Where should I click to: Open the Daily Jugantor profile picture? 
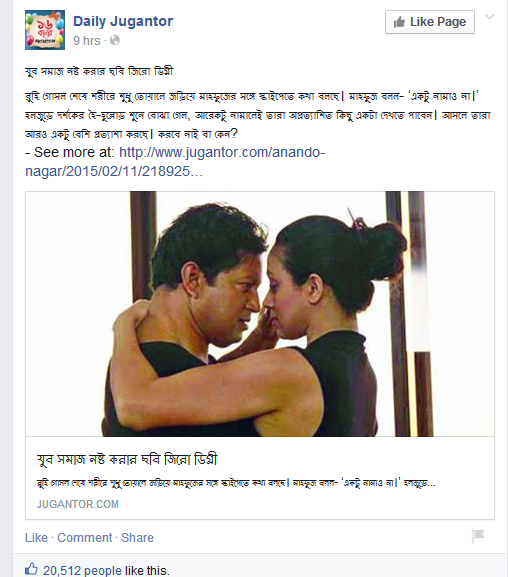coord(45,30)
